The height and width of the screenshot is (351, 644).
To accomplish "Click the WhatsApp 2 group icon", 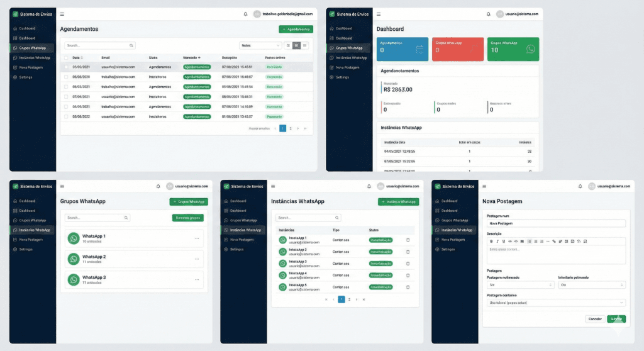I will [x=74, y=259].
